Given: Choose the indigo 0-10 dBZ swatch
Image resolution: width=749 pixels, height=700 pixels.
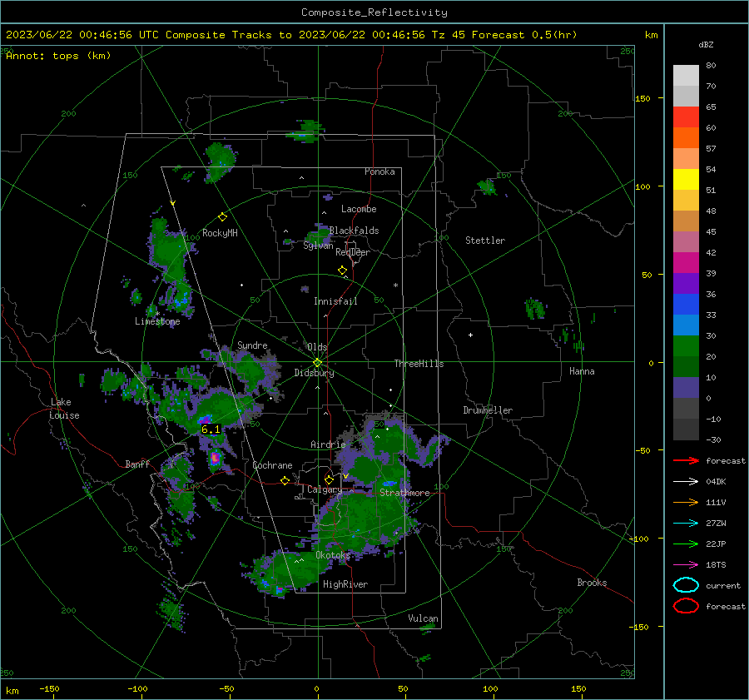Looking at the screenshot, I should coord(686,387).
